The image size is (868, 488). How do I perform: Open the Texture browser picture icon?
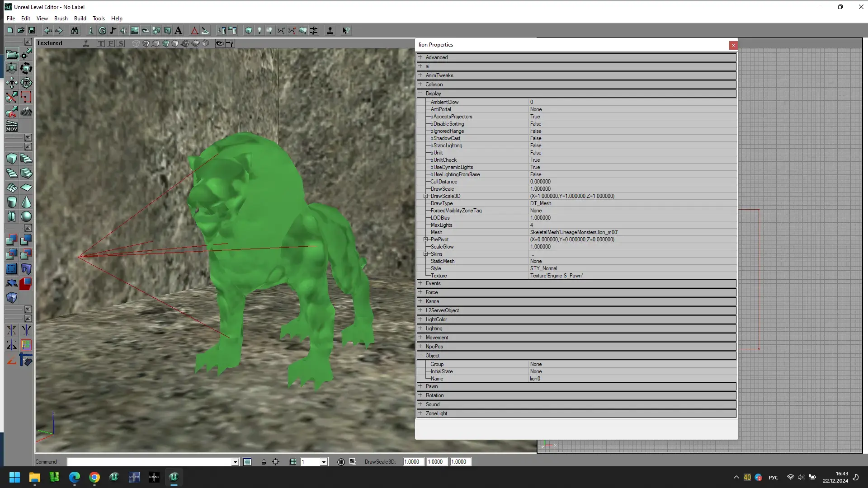pyautogui.click(x=135, y=30)
